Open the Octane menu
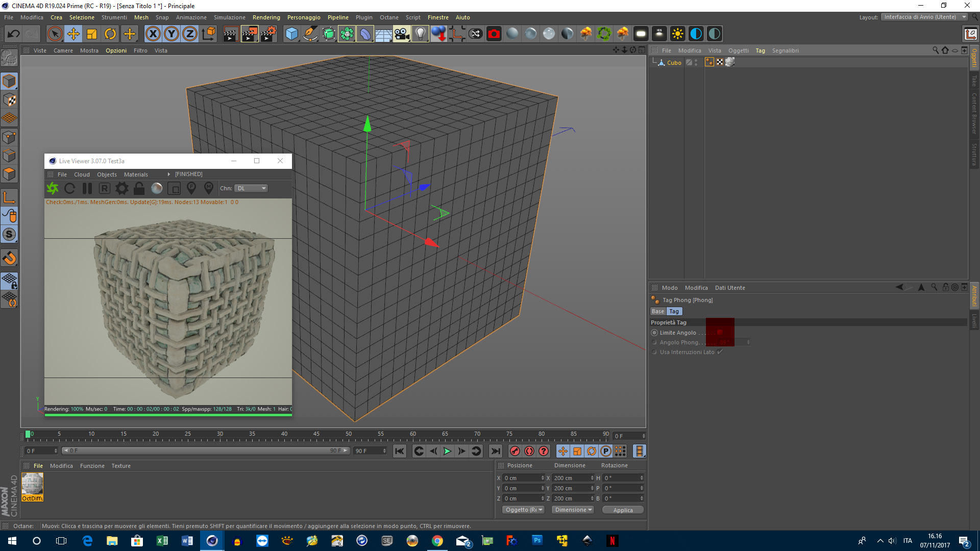The height and width of the screenshot is (551, 980). point(389,17)
